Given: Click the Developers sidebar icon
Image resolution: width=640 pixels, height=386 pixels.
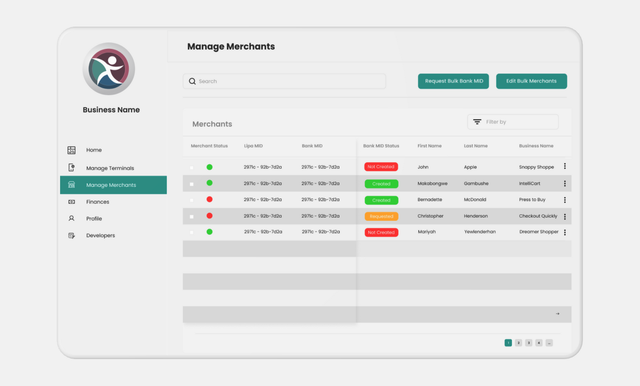Looking at the screenshot, I should click(x=71, y=235).
